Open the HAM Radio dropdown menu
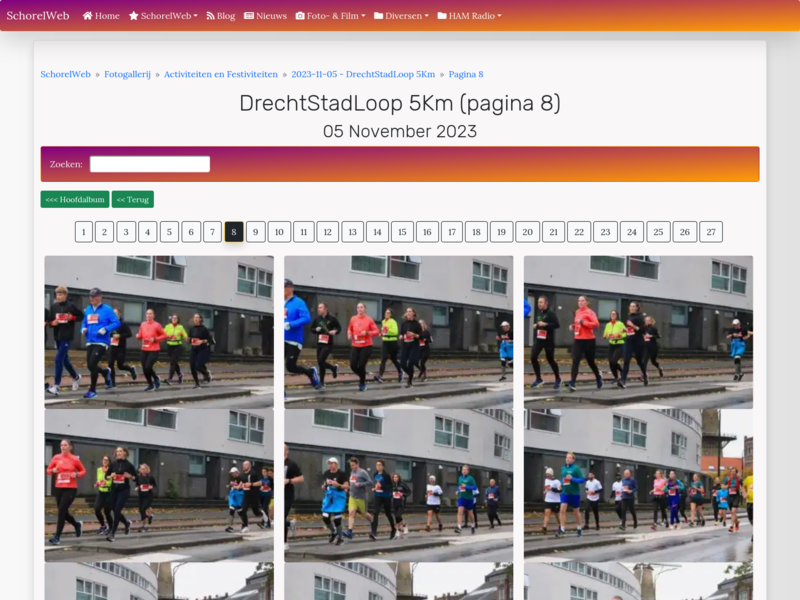This screenshot has height=600, width=800. point(469,16)
